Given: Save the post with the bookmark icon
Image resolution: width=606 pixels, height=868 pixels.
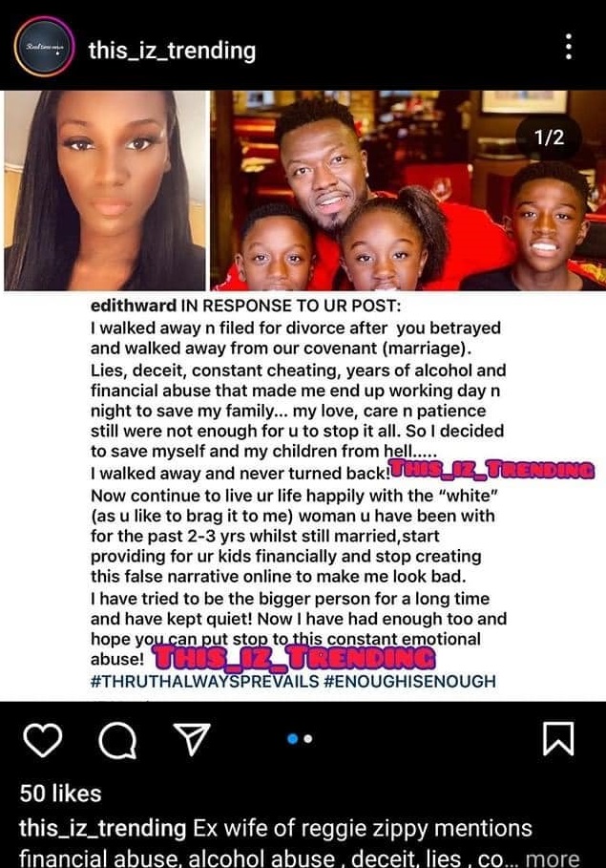Looking at the screenshot, I should (558, 738).
